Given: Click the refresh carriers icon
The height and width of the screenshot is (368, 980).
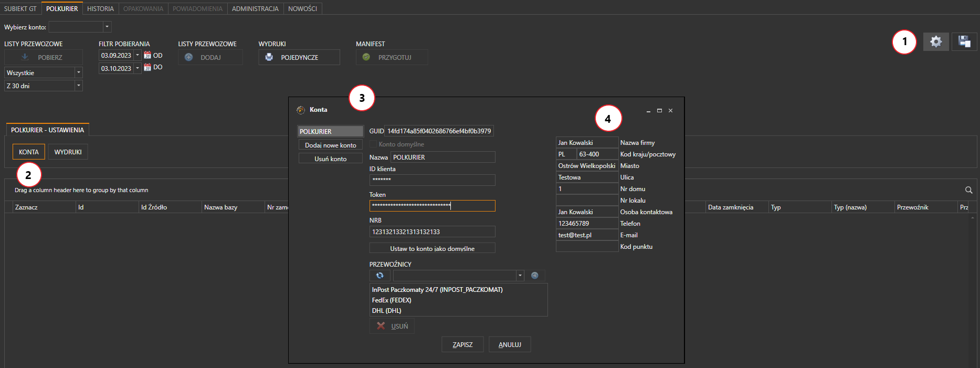Looking at the screenshot, I should click(380, 276).
